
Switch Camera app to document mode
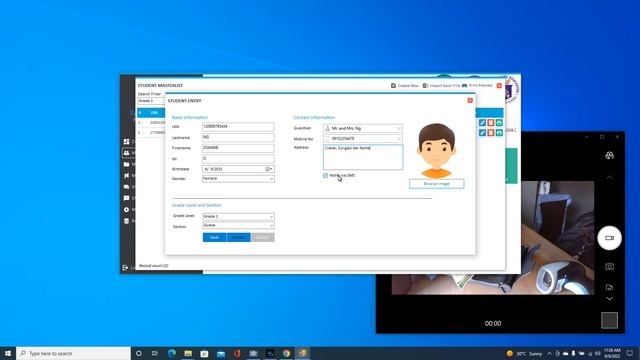point(609,287)
